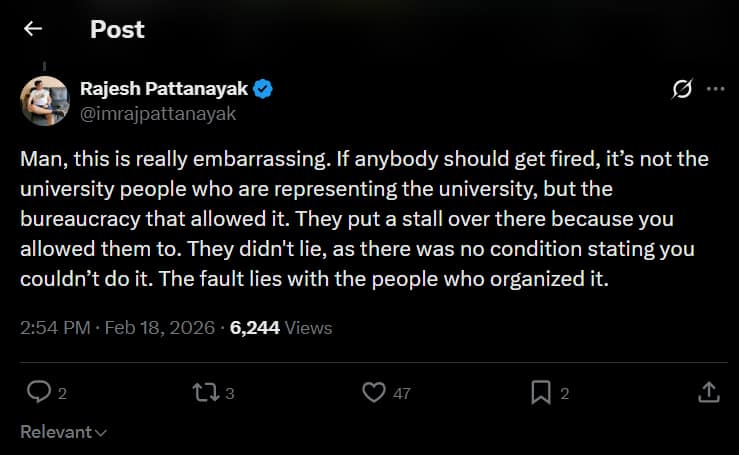Click the reply count beside the bubble

pyautogui.click(x=62, y=393)
